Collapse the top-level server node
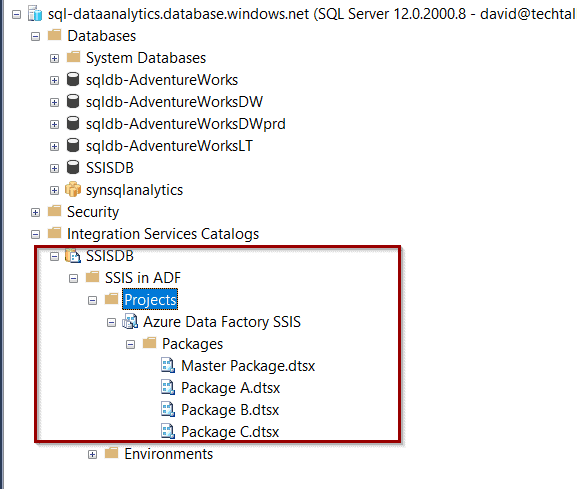 coord(16,14)
